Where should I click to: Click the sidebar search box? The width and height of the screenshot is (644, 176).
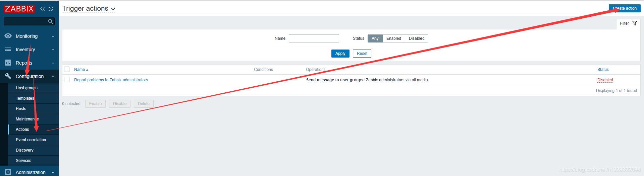(x=29, y=21)
